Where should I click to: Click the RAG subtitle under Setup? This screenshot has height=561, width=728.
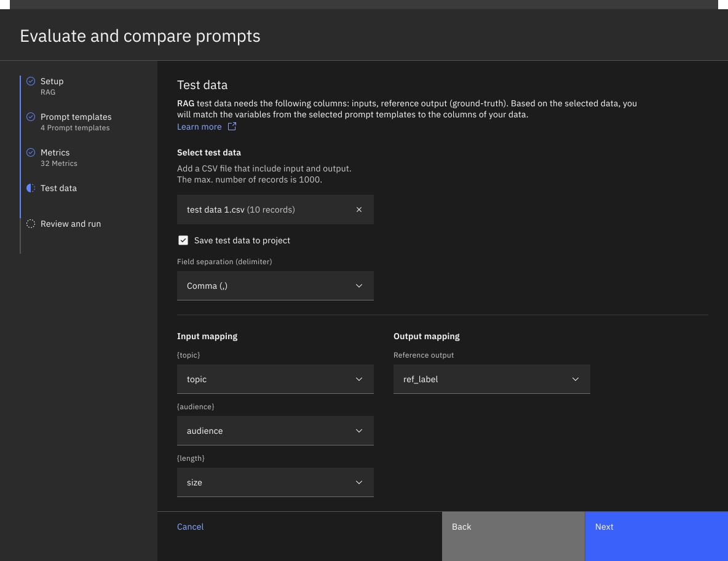pyautogui.click(x=48, y=92)
